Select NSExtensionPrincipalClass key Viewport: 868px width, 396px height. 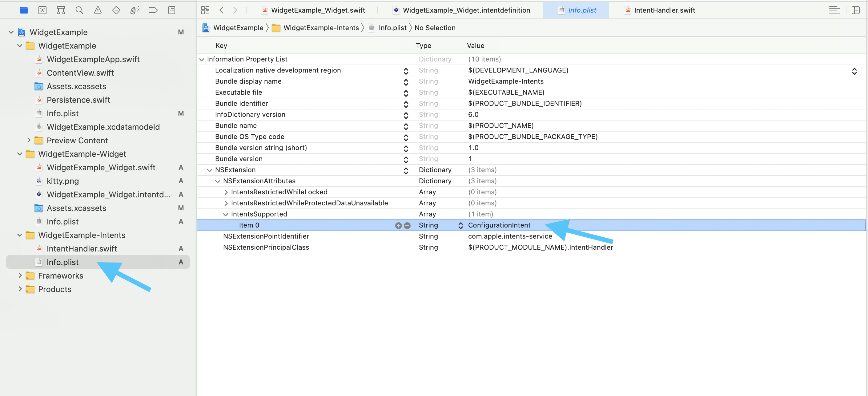[x=266, y=247]
